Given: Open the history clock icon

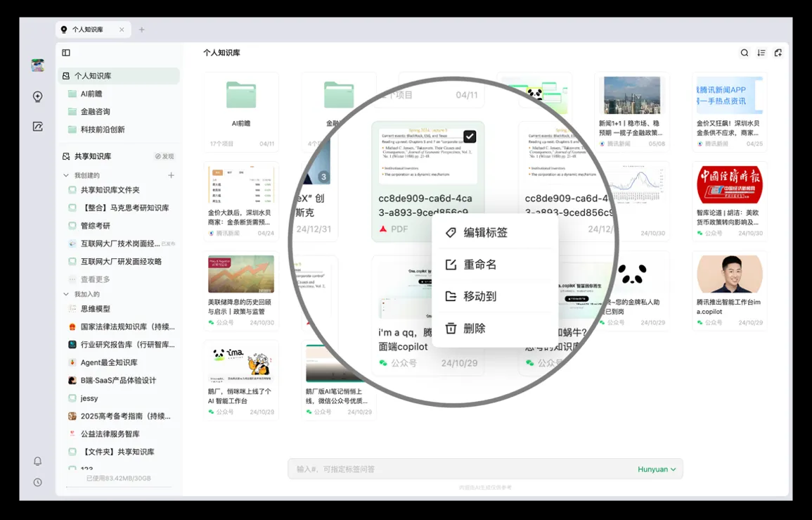Looking at the screenshot, I should (x=38, y=483).
